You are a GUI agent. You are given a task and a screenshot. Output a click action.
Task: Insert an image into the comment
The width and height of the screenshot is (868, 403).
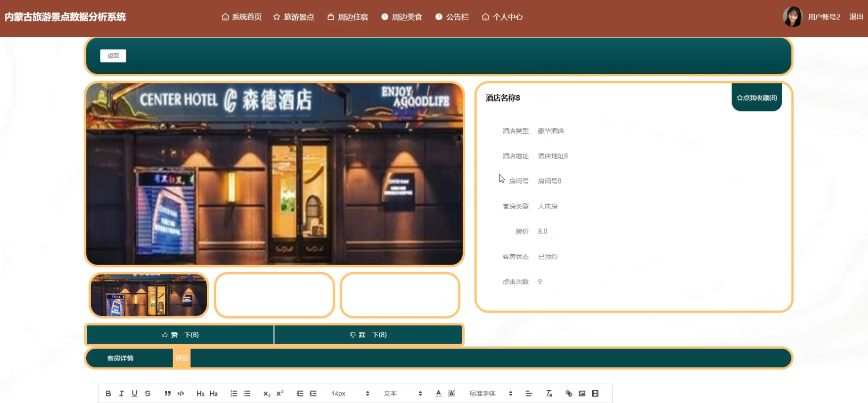(x=582, y=394)
